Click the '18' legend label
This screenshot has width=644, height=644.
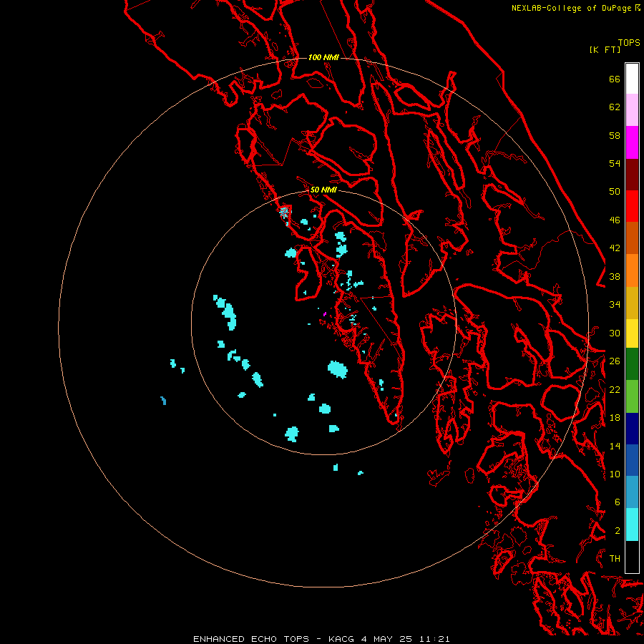coord(615,418)
